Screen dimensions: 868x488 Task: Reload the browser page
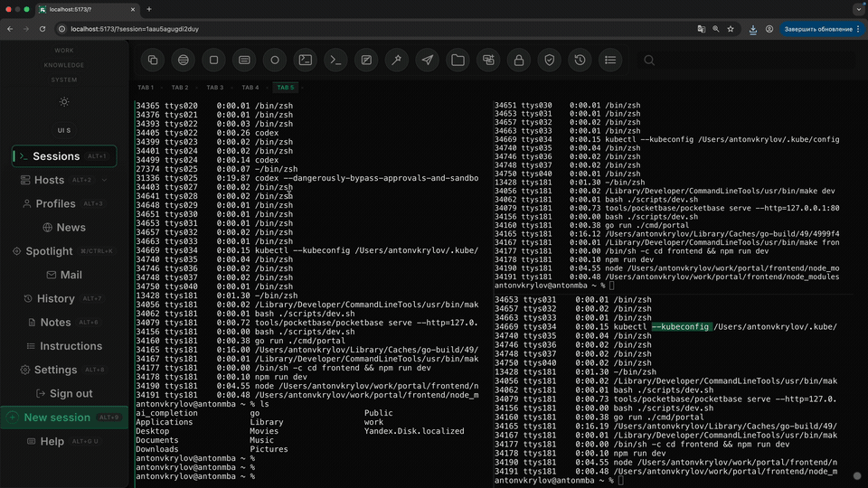tap(42, 29)
